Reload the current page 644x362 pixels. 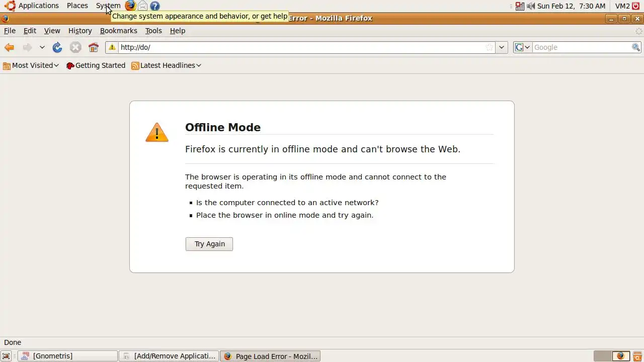tap(57, 47)
